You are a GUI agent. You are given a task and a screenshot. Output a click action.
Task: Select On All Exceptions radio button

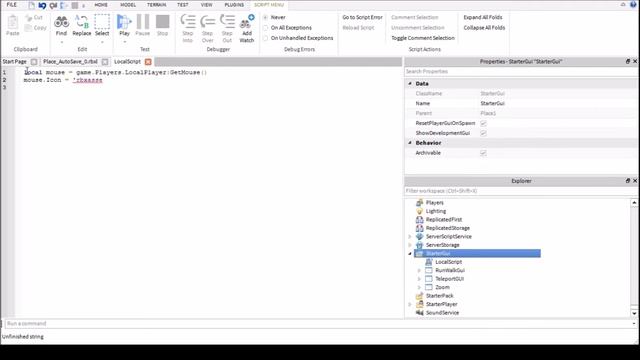(x=266, y=28)
